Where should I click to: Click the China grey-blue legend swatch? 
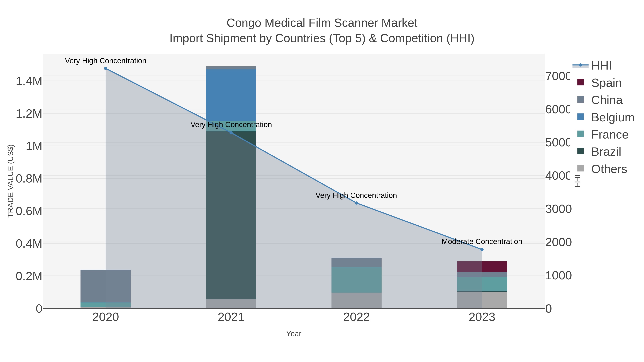click(580, 99)
